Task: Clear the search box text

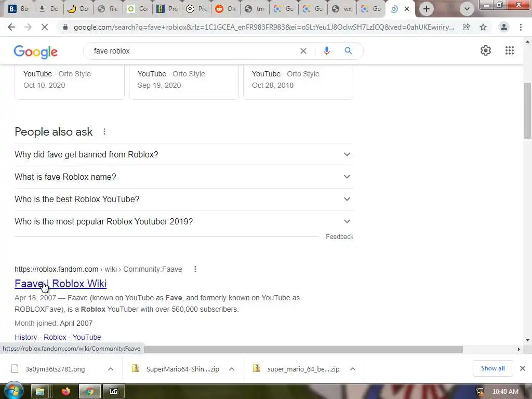Action: (303, 51)
